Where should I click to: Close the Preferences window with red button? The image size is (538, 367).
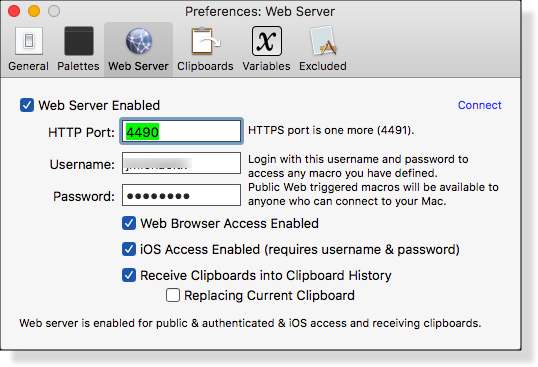tap(14, 11)
